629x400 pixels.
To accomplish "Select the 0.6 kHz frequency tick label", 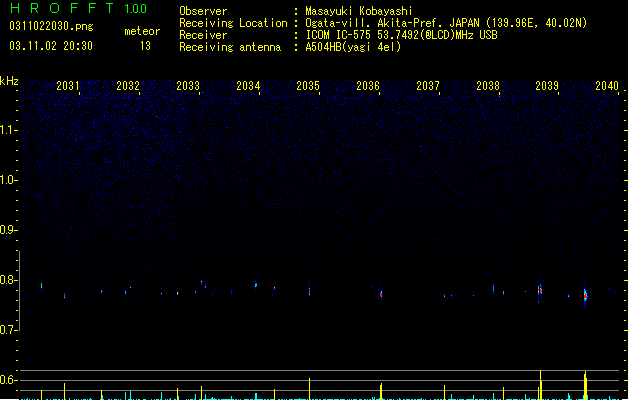I will click(x=8, y=380).
